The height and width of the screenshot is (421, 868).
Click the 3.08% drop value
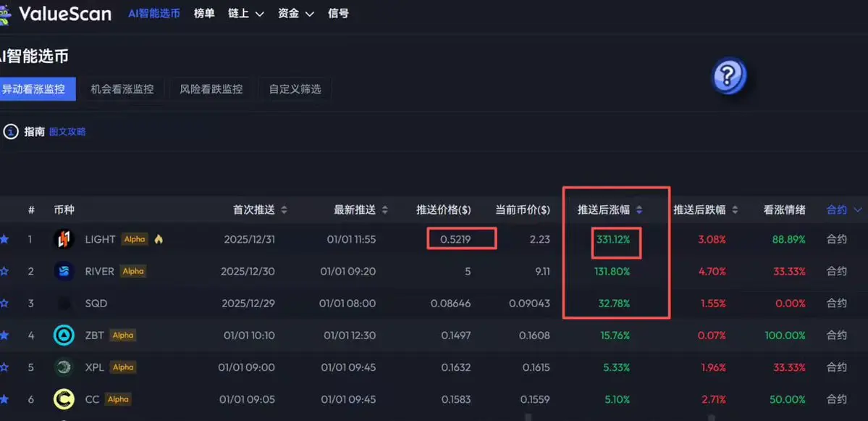click(x=712, y=239)
